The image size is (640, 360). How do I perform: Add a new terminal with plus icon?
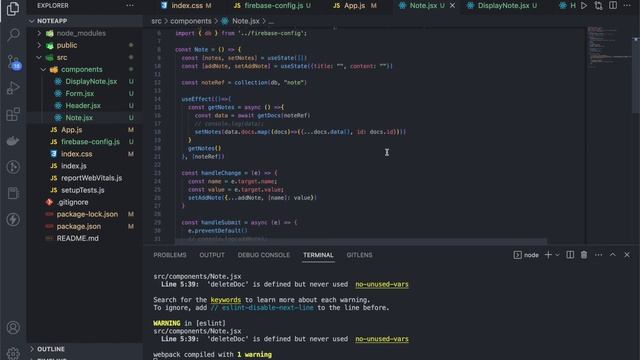[548, 255]
